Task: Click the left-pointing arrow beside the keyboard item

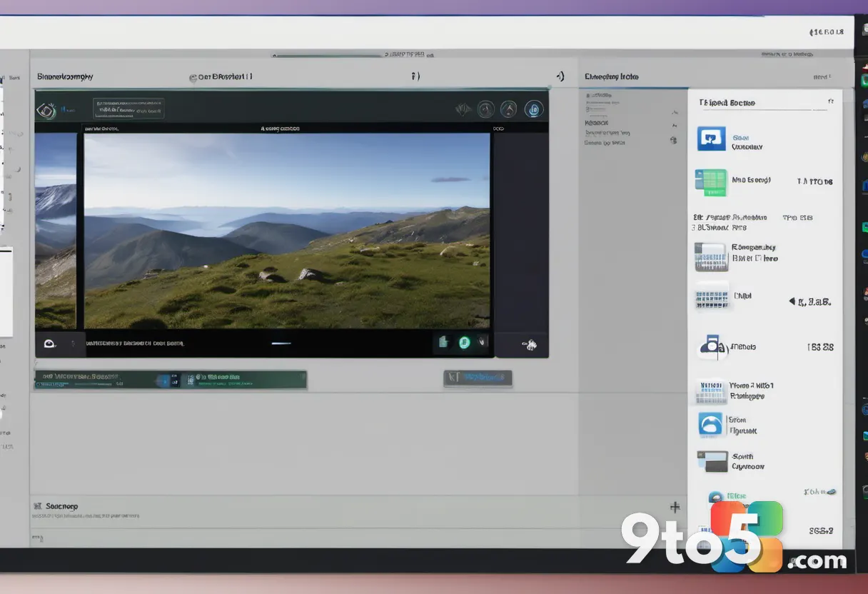Action: [x=792, y=301]
